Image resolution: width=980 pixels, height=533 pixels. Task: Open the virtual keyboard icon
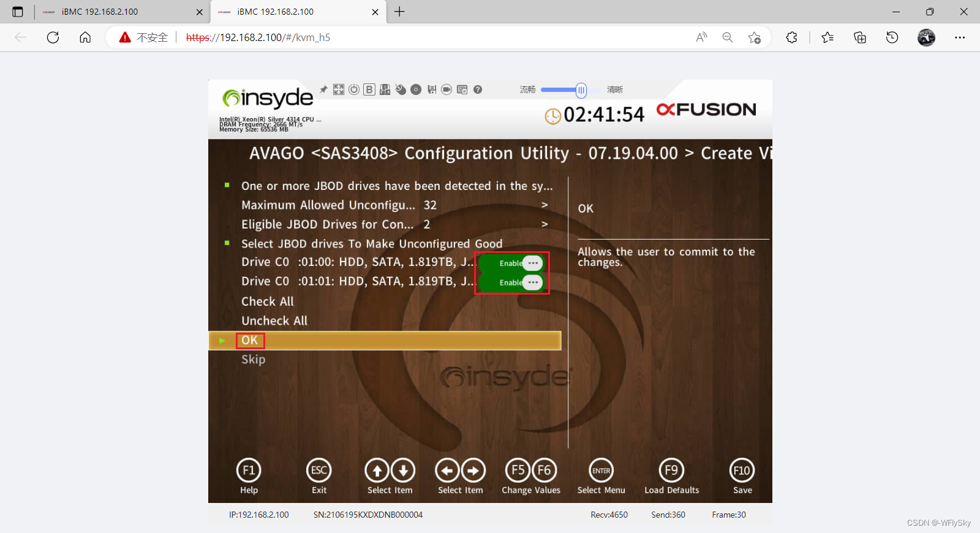pyautogui.click(x=462, y=89)
